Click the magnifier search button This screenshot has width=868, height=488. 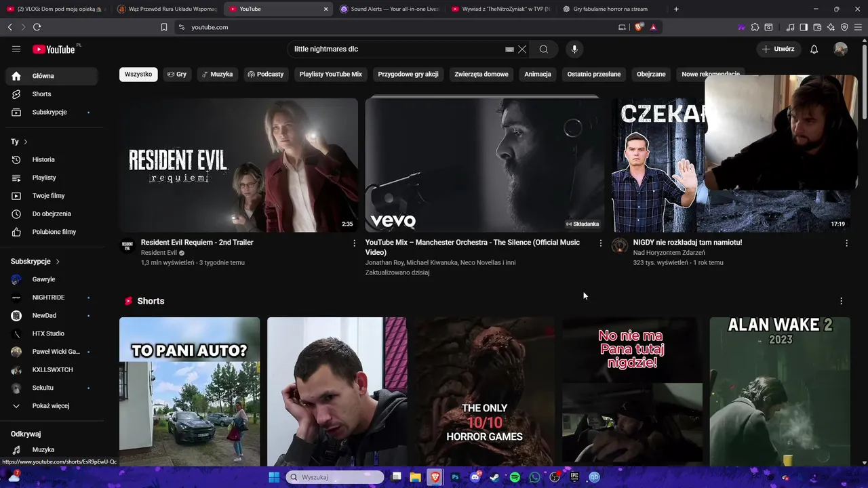[543, 49]
